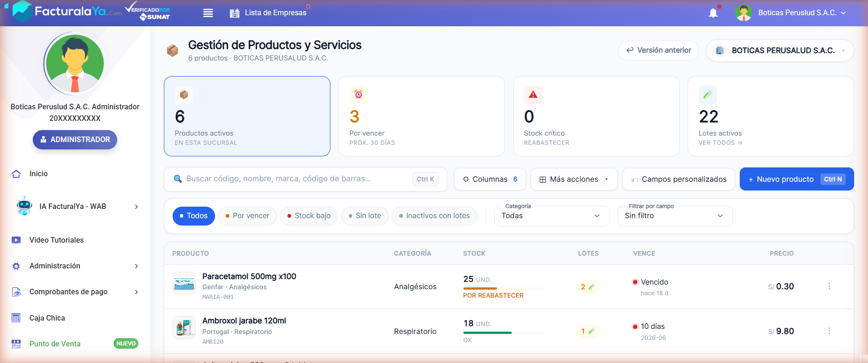Click the green stock bar for Ambroxol
Screen dimensions: 868x363
(488, 333)
